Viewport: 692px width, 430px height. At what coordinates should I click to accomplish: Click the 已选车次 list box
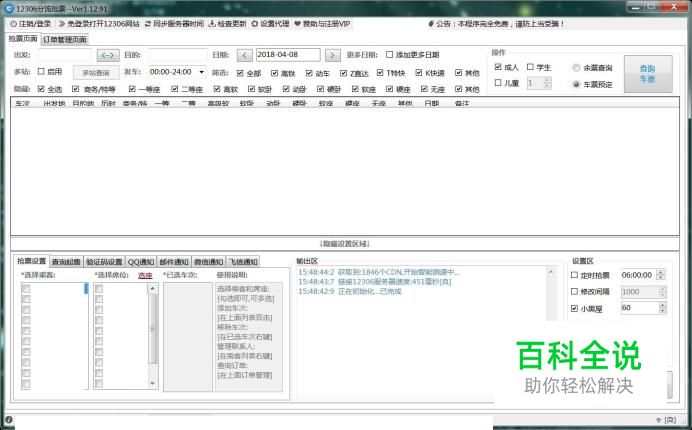click(x=188, y=337)
